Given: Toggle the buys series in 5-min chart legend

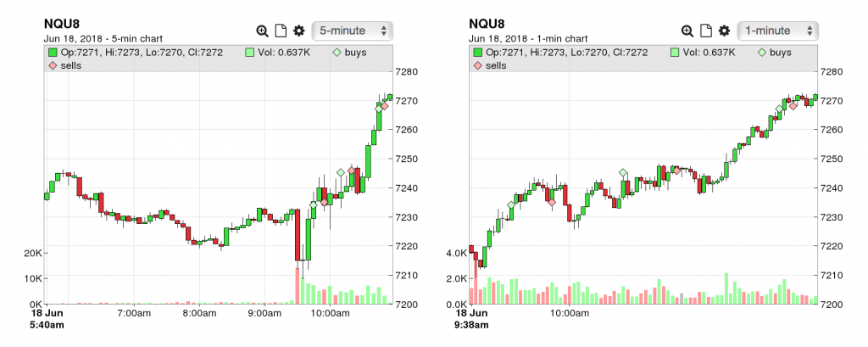Looking at the screenshot, I should (349, 53).
